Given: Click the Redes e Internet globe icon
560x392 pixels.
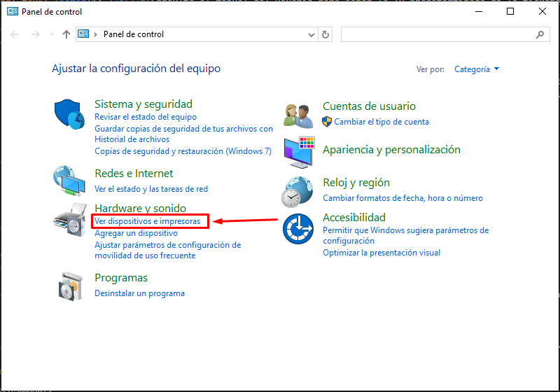Looking at the screenshot, I should (69, 181).
